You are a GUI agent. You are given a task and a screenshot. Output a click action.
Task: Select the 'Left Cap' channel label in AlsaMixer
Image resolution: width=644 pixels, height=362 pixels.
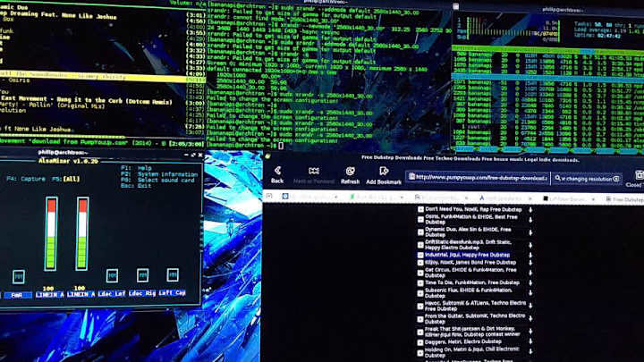click(x=172, y=292)
